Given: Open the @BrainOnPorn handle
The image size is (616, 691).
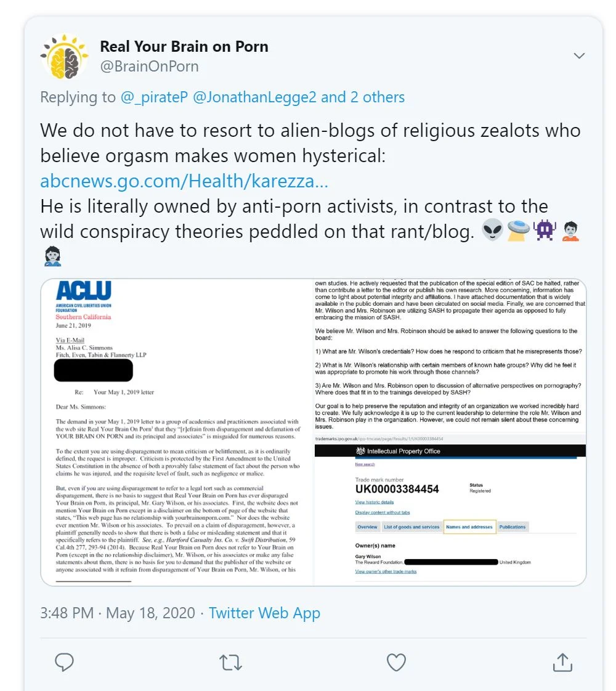Looking at the screenshot, I should coord(149,67).
